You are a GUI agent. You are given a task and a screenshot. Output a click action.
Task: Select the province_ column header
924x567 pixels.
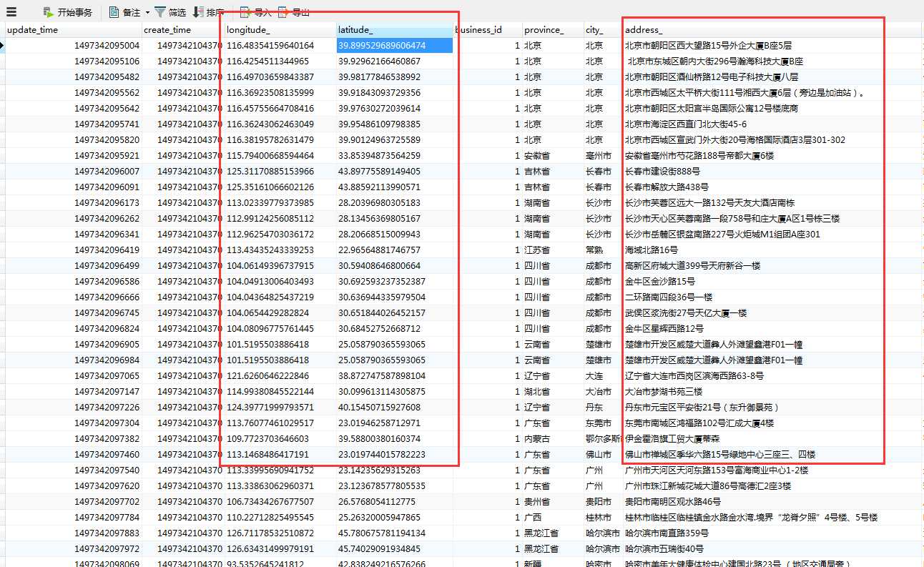click(553, 30)
